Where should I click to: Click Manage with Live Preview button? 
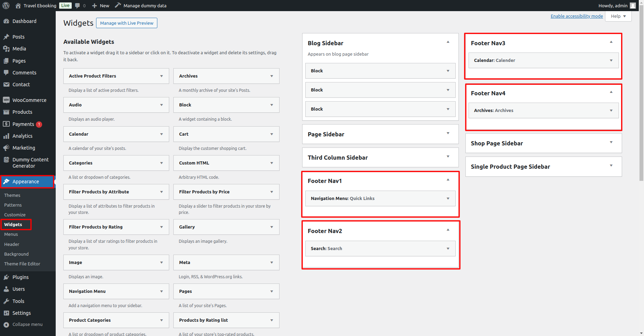pos(127,23)
